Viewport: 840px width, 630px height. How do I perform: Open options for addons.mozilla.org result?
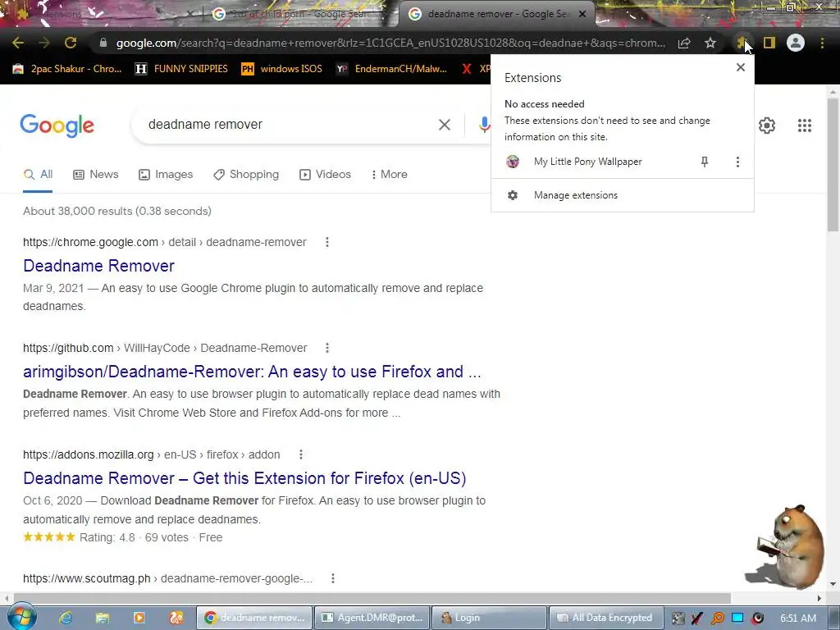coord(300,454)
